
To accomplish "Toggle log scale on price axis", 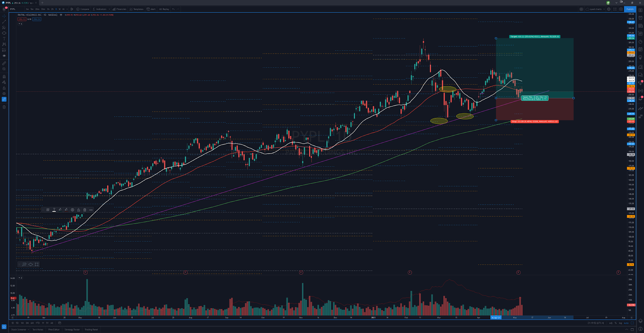I will 620,323.
